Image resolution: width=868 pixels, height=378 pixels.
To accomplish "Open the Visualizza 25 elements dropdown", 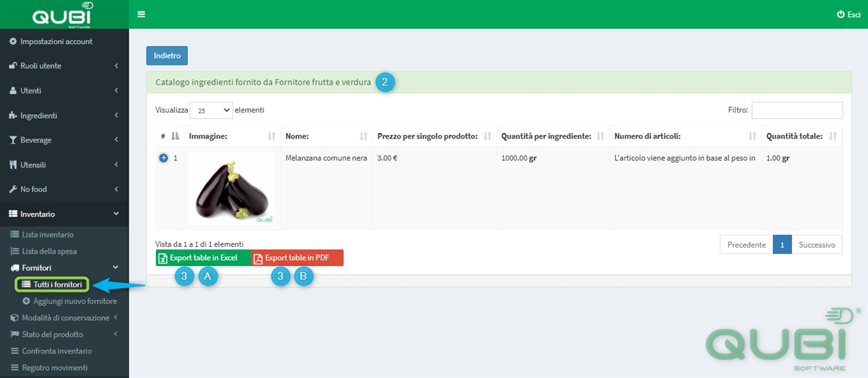I will click(211, 110).
